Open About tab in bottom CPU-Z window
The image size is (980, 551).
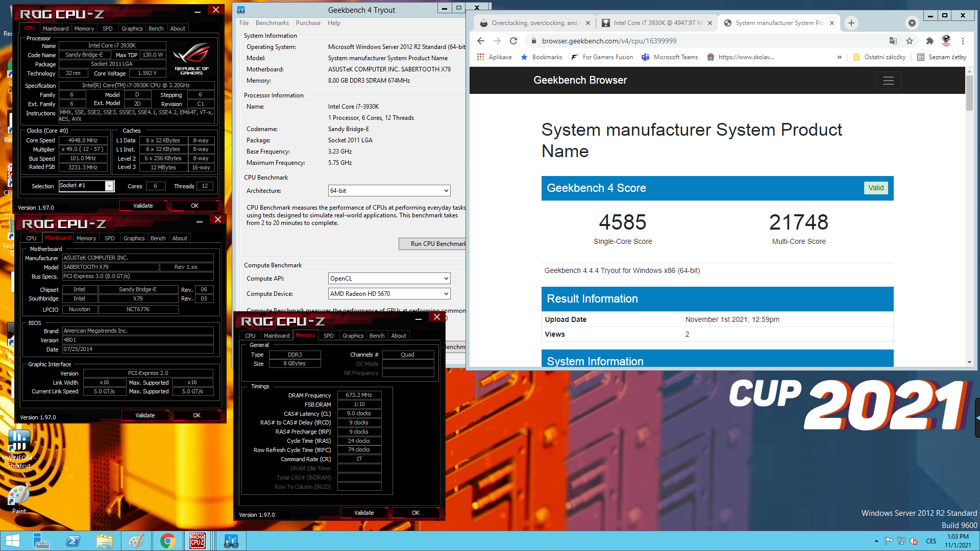pyautogui.click(x=399, y=336)
